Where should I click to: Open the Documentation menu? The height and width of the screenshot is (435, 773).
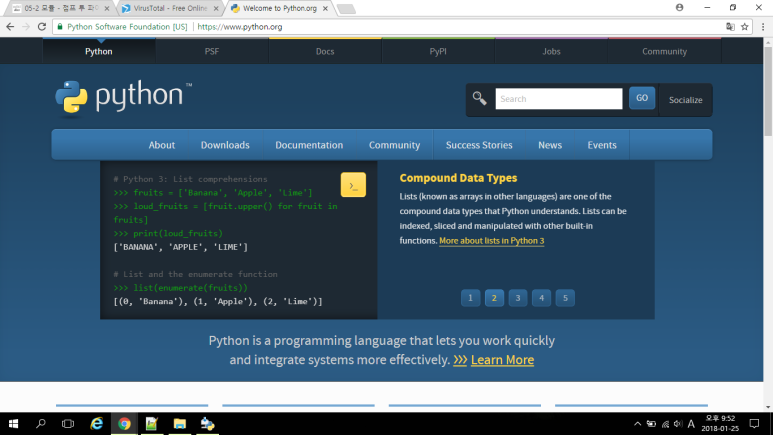point(309,145)
